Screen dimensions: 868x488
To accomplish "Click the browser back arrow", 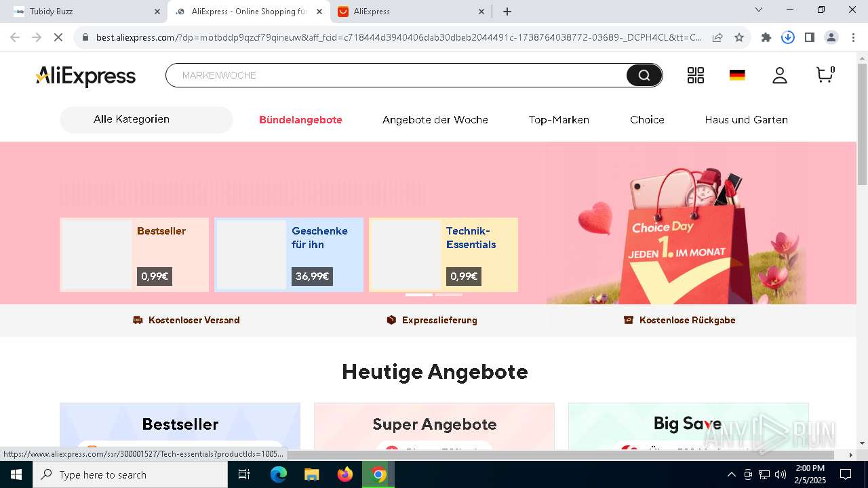I will [x=15, y=37].
